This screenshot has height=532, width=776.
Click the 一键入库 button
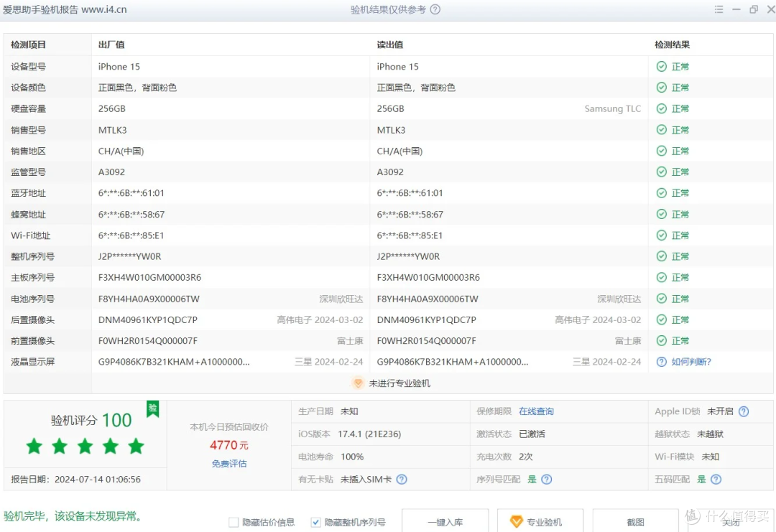[x=445, y=522]
